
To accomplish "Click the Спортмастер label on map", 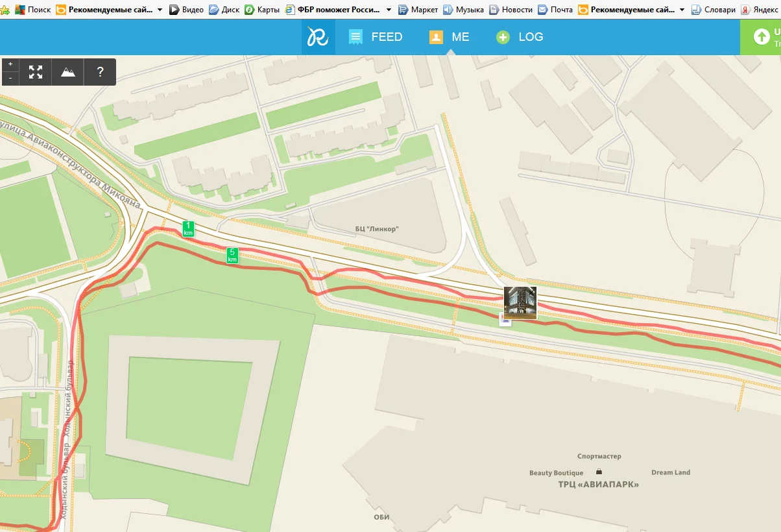I will point(599,456).
